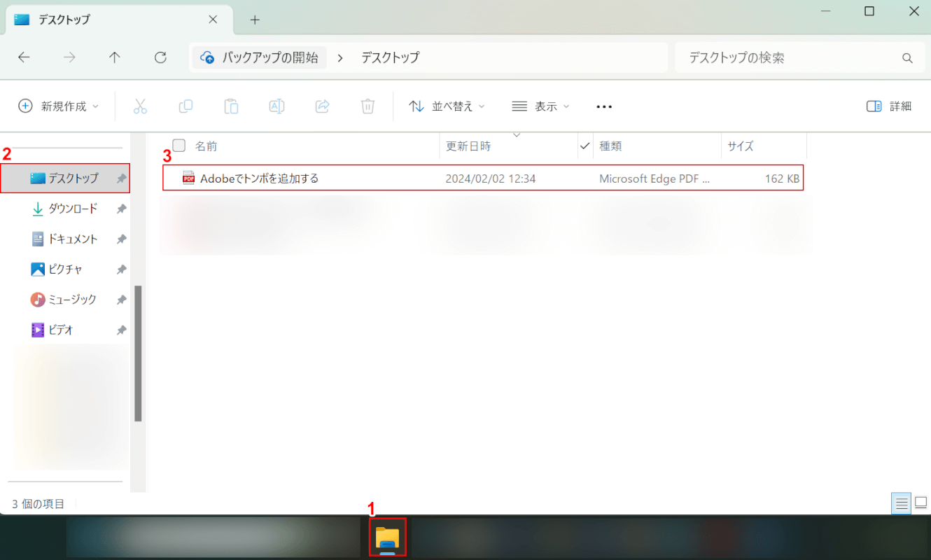Click the Rename icon in the toolbar
Viewport: 931px width, 560px height.
click(x=276, y=106)
